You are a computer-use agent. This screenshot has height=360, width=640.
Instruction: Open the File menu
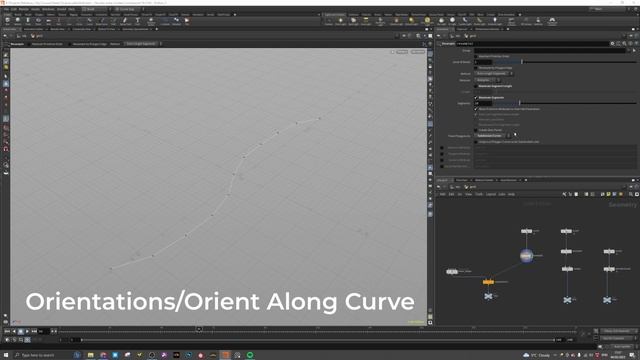(x=6, y=9)
